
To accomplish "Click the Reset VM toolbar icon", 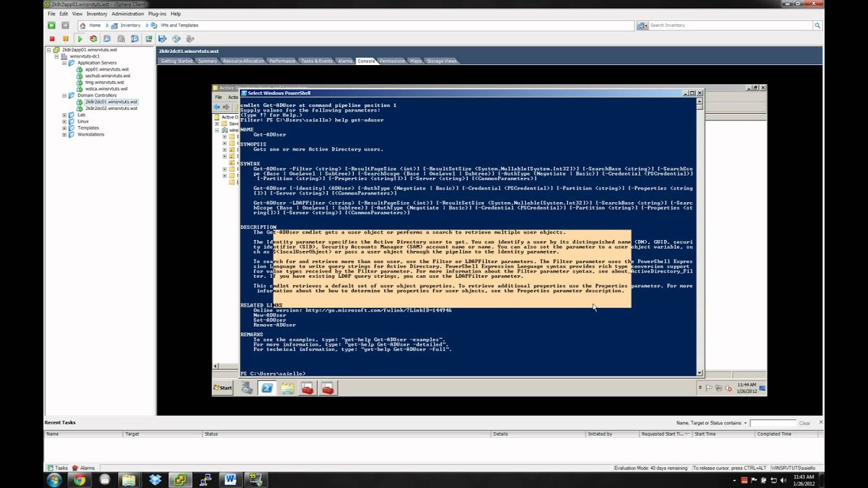I will click(x=93, y=39).
